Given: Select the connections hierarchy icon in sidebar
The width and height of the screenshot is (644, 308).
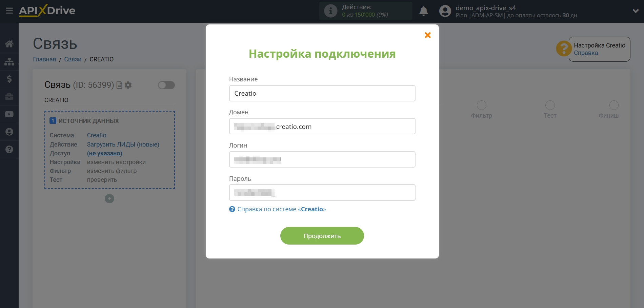Looking at the screenshot, I should click(x=9, y=61).
